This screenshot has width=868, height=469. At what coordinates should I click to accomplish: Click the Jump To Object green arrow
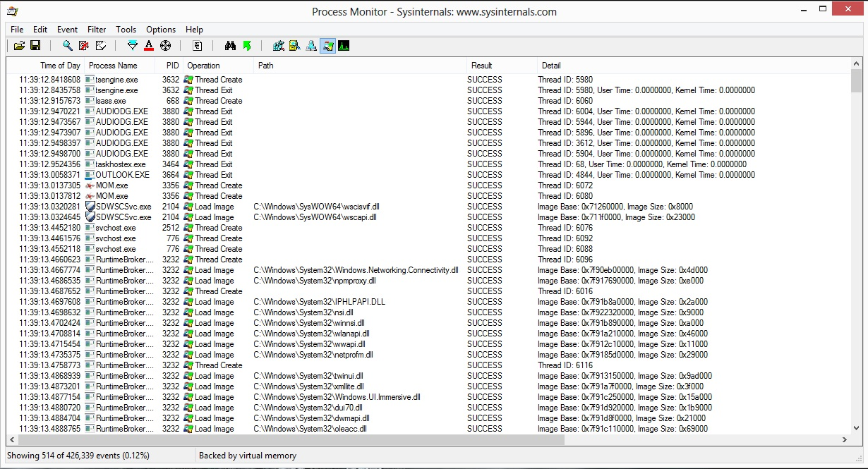pyautogui.click(x=246, y=46)
